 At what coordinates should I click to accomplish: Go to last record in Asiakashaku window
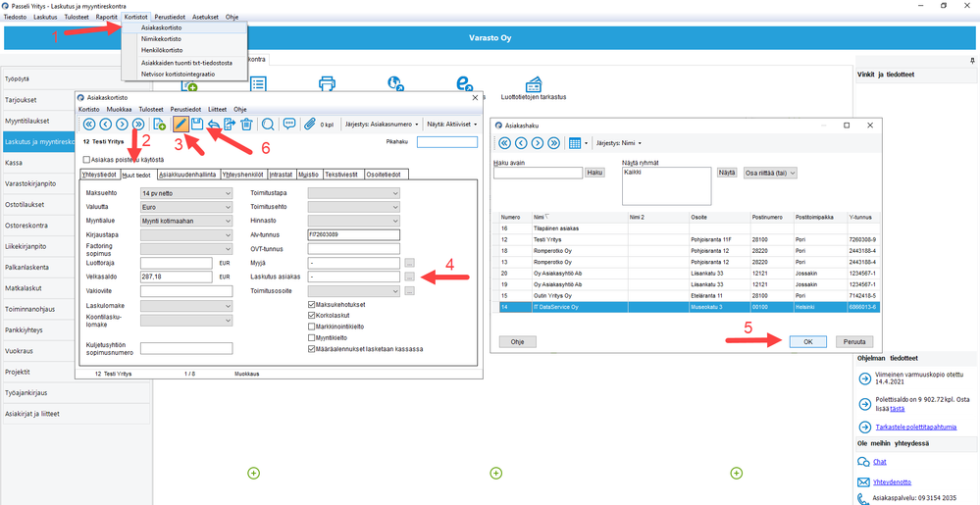(553, 143)
